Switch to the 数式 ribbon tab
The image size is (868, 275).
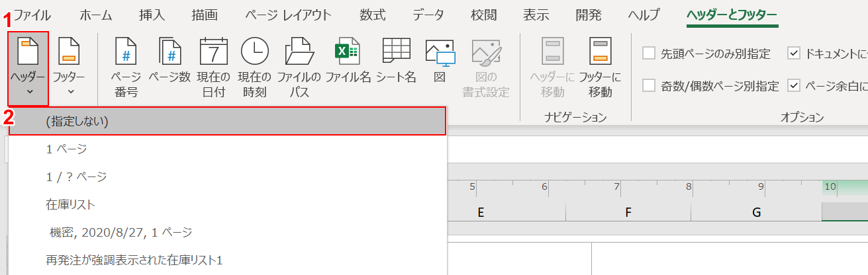[373, 15]
